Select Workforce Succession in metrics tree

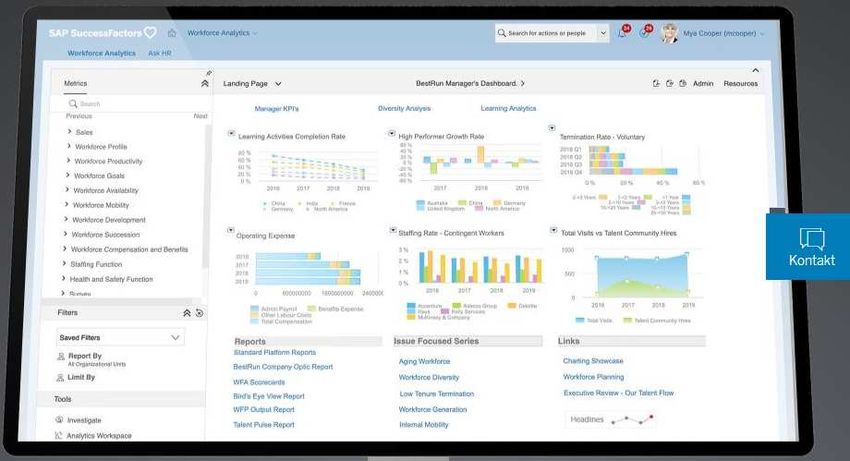(106, 234)
